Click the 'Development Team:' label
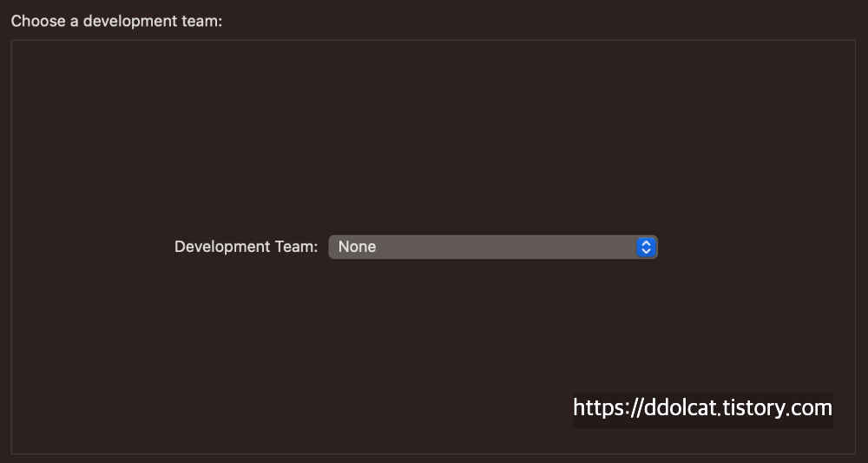This screenshot has width=868, height=463. pos(246,247)
